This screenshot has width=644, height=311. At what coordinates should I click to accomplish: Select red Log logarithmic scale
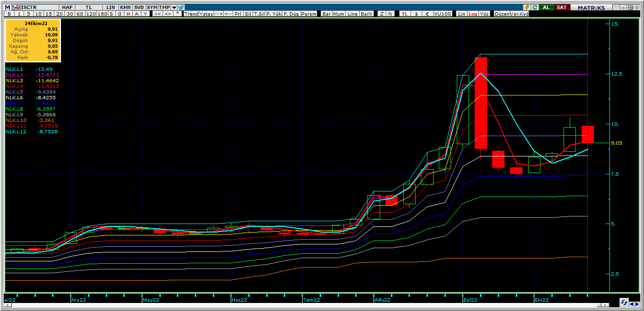[473, 14]
